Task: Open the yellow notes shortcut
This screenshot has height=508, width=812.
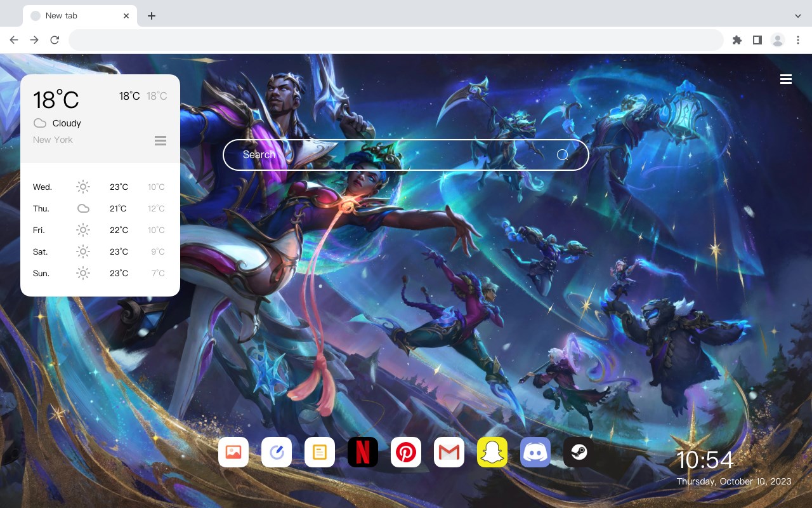Action: tap(320, 452)
